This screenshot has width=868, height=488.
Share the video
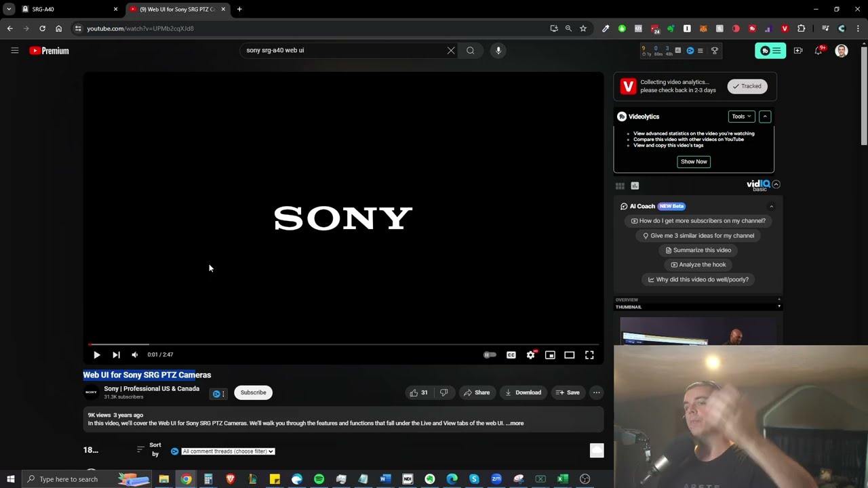coord(476,392)
